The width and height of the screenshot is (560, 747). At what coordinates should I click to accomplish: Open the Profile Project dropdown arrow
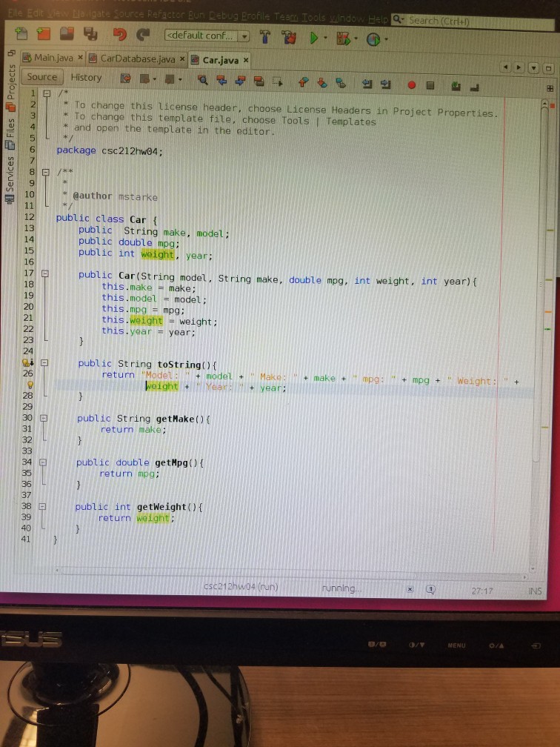click(386, 39)
